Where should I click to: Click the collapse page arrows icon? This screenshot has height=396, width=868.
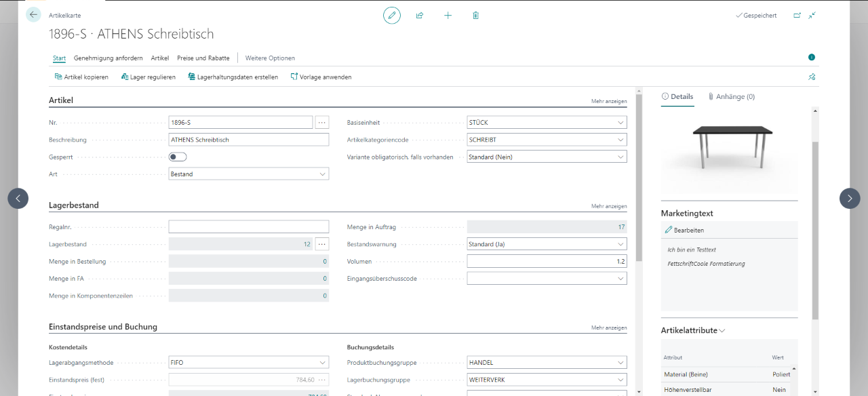(812, 15)
